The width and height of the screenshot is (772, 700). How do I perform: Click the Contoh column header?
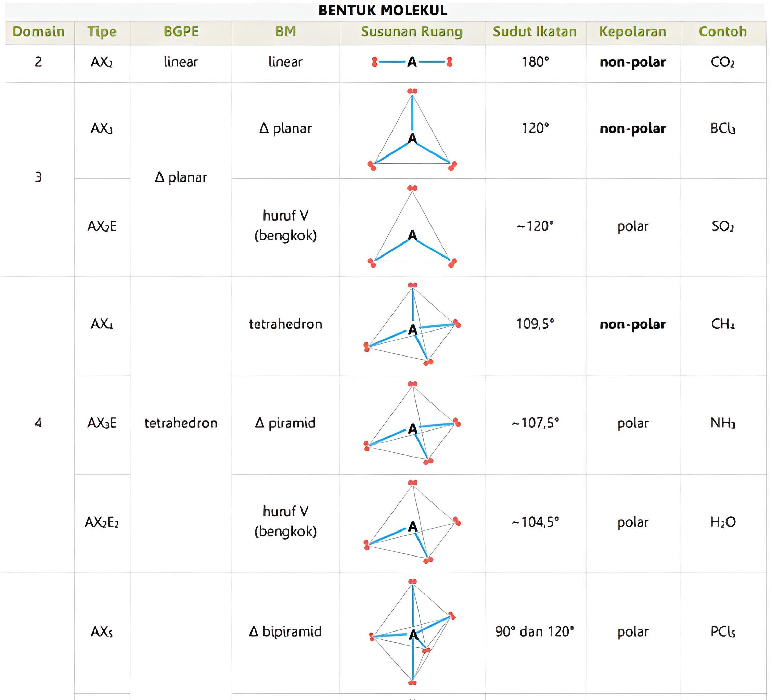click(x=723, y=32)
